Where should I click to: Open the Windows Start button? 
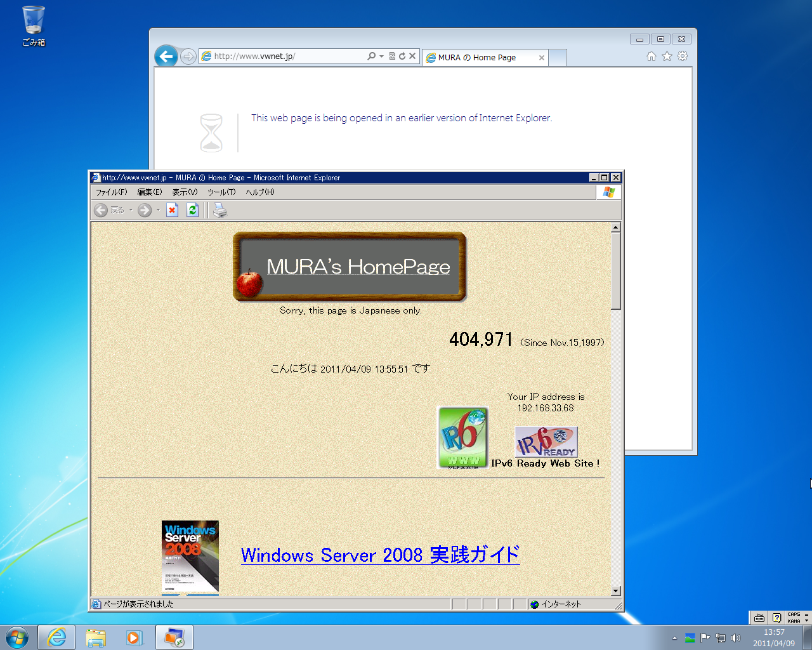[x=17, y=637]
